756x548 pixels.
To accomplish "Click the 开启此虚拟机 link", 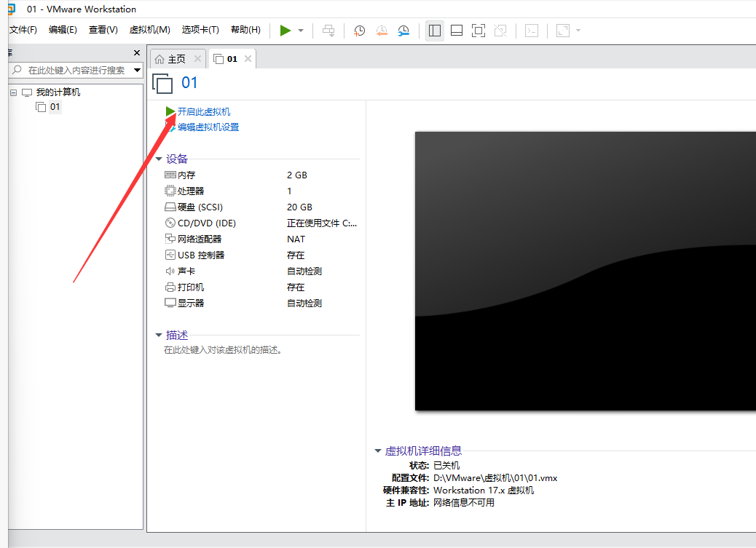I will click(x=203, y=112).
